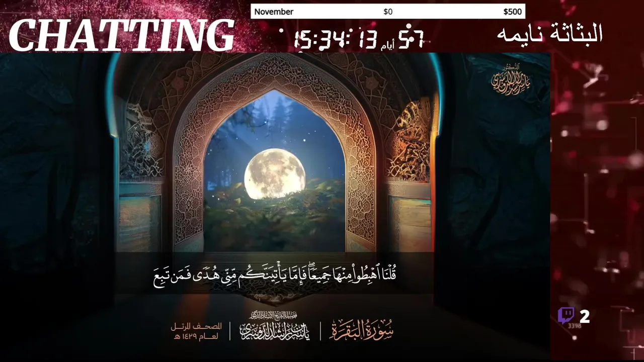Click the CHATTING title text
The height and width of the screenshot is (362, 644).
click(121, 36)
